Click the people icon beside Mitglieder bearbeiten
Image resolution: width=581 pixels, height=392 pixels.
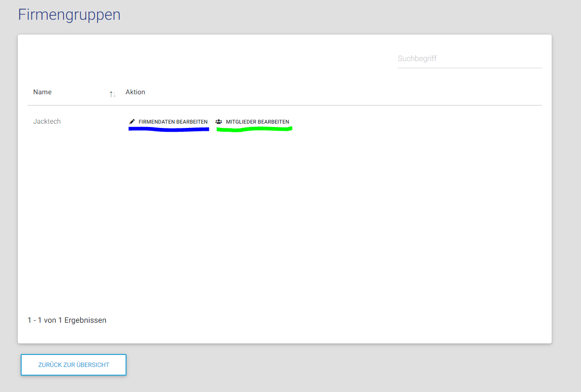point(219,122)
